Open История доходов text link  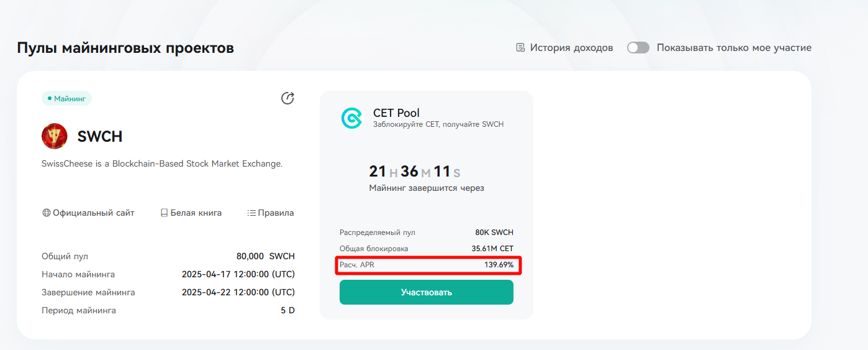click(x=571, y=48)
